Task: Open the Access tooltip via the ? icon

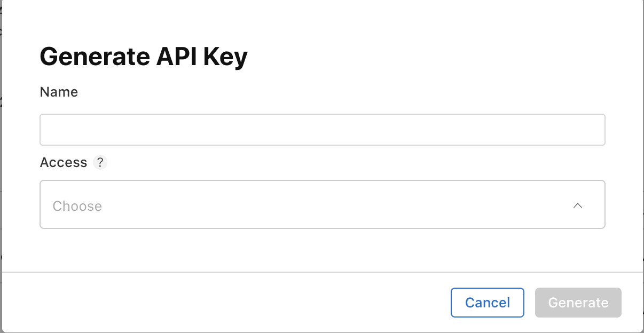Action: [x=100, y=163]
